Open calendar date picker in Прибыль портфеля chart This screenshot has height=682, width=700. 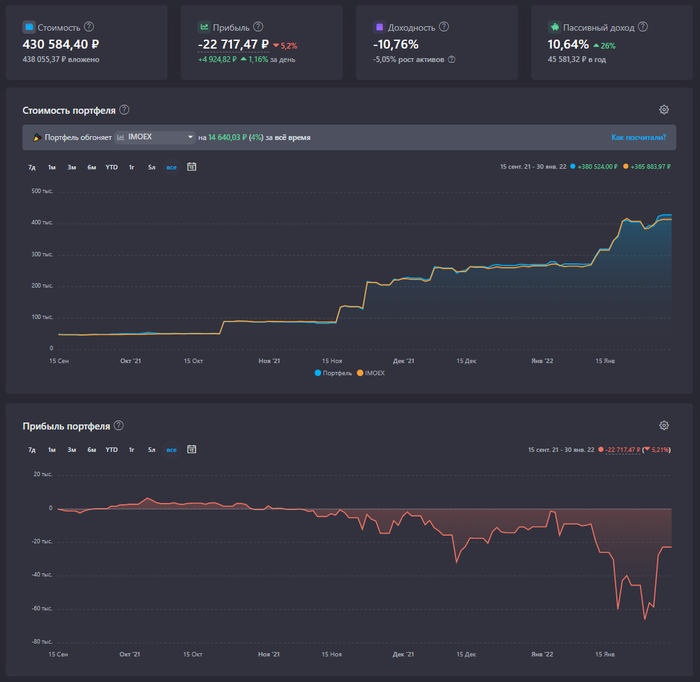tap(191, 450)
